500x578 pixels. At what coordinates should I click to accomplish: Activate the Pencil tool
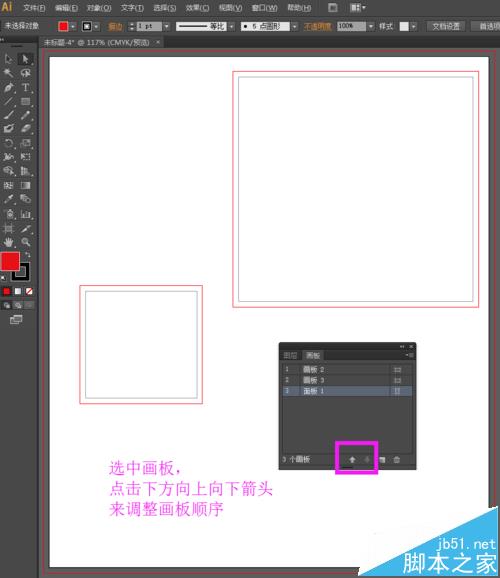(x=25, y=115)
